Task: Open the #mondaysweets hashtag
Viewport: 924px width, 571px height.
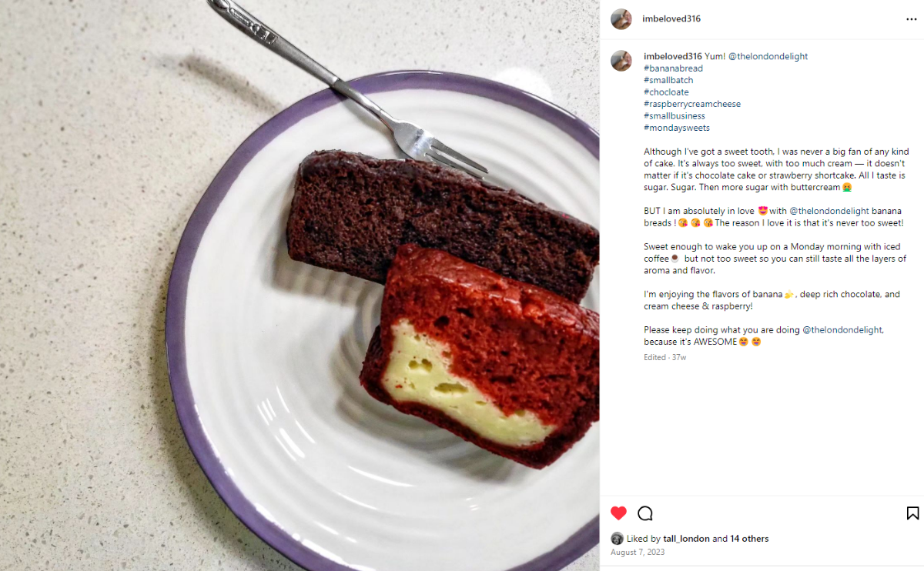Action: 677,128
